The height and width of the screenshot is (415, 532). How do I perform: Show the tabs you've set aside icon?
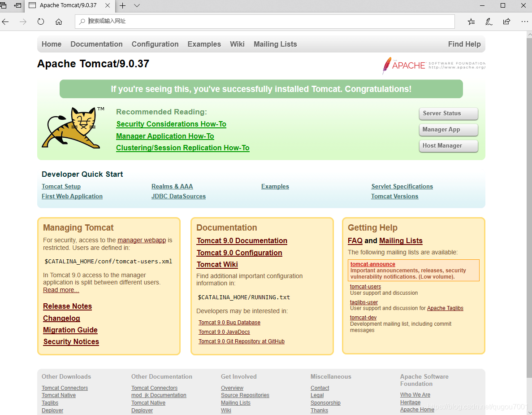pyautogui.click(x=3, y=5)
